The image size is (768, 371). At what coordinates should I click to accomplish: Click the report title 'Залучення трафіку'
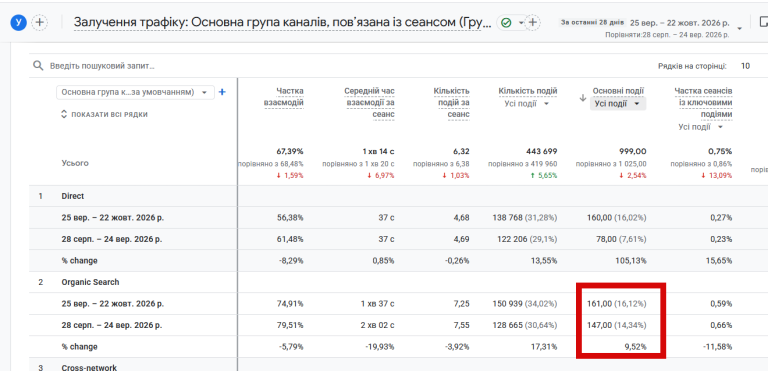tap(282, 23)
